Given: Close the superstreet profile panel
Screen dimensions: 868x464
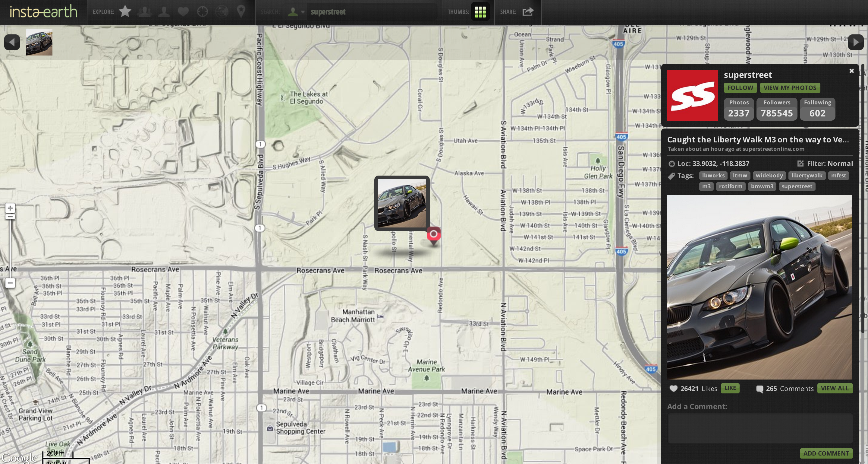Looking at the screenshot, I should click(x=851, y=71).
